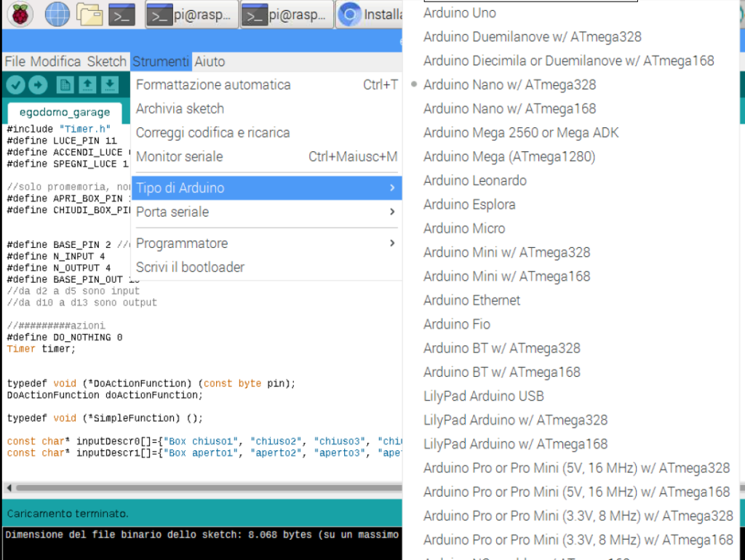The image size is (745, 560).
Task: Open the File menu
Action: click(x=15, y=62)
